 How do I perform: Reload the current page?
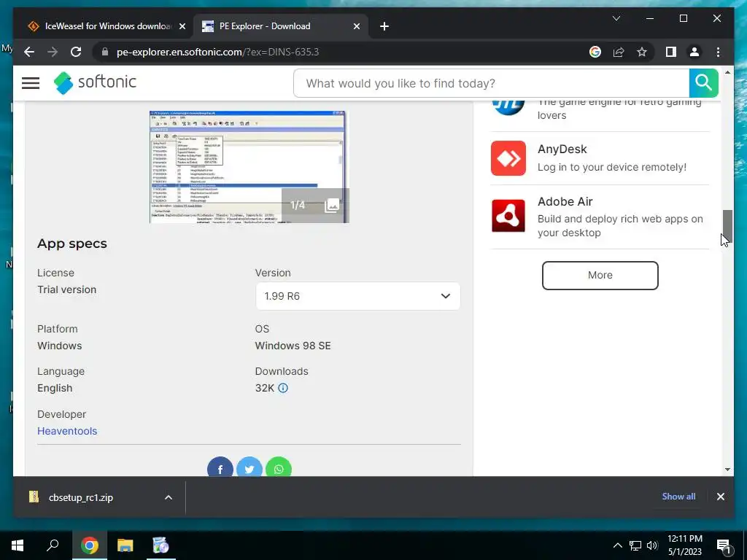tap(76, 52)
